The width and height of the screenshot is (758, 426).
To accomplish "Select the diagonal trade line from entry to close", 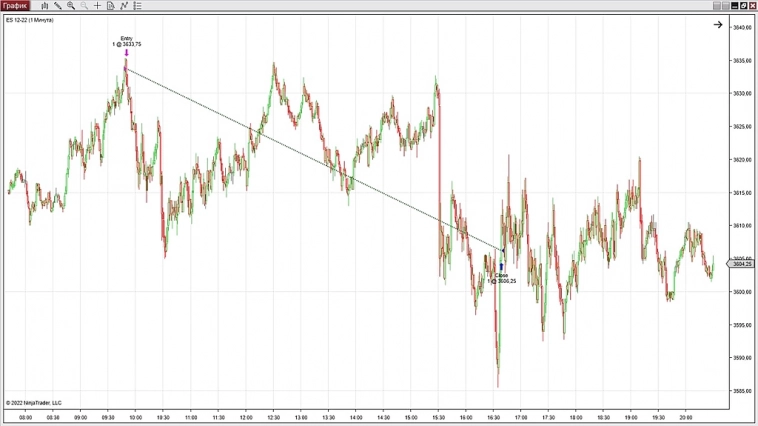I will click(x=314, y=160).
